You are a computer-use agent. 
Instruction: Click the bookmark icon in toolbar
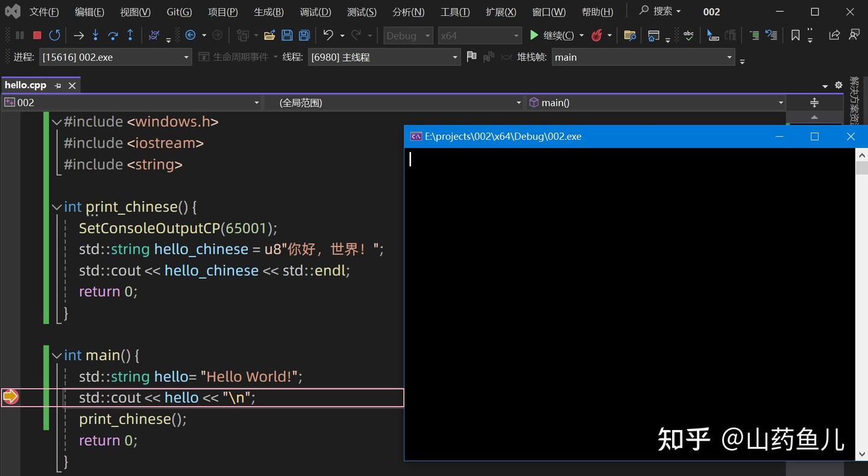(795, 36)
